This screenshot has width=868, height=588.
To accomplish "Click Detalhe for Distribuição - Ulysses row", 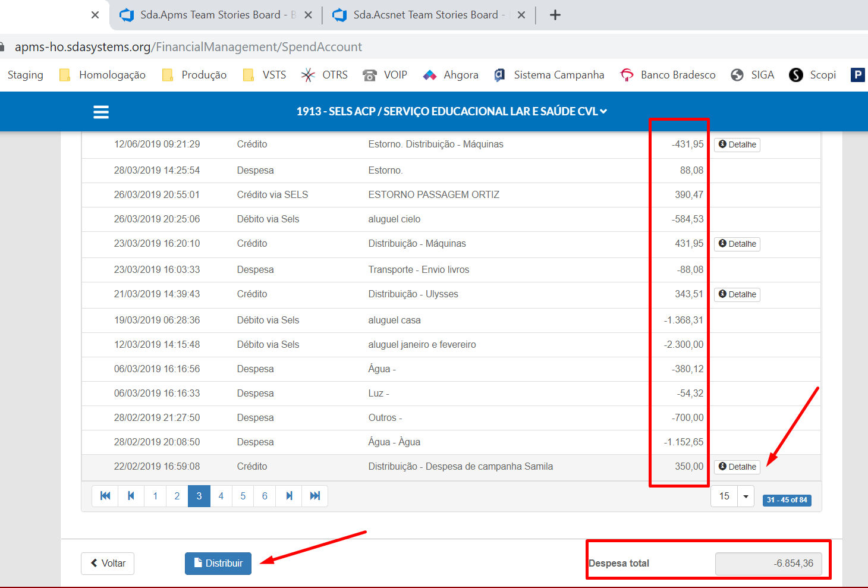I will pyautogui.click(x=737, y=294).
